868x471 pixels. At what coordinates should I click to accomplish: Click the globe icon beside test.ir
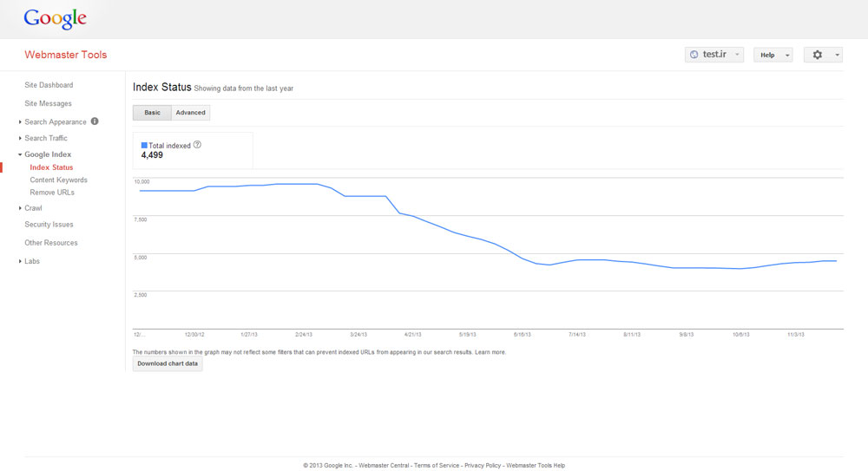[694, 55]
